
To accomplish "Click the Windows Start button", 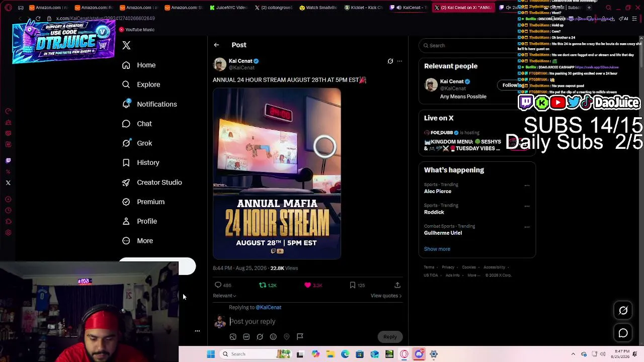I will point(211,354).
